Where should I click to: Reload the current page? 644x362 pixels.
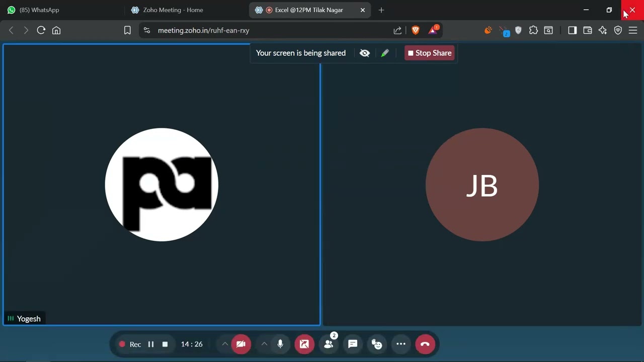pyautogui.click(x=41, y=30)
